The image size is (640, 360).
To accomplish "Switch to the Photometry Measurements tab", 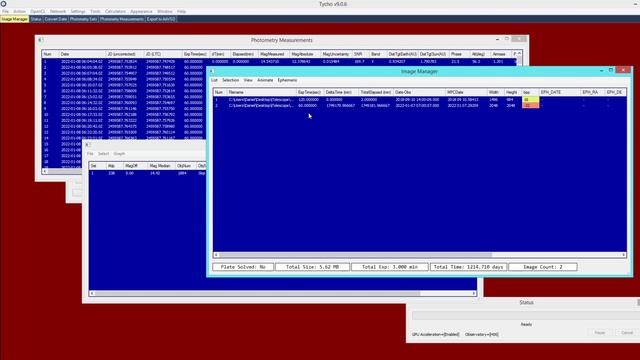I will pyautogui.click(x=122, y=19).
